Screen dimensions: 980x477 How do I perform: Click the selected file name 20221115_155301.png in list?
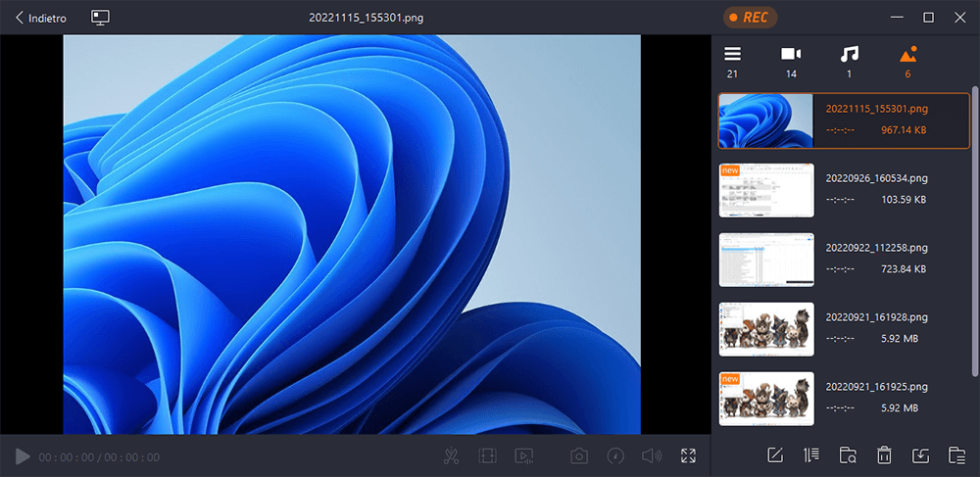(876, 109)
